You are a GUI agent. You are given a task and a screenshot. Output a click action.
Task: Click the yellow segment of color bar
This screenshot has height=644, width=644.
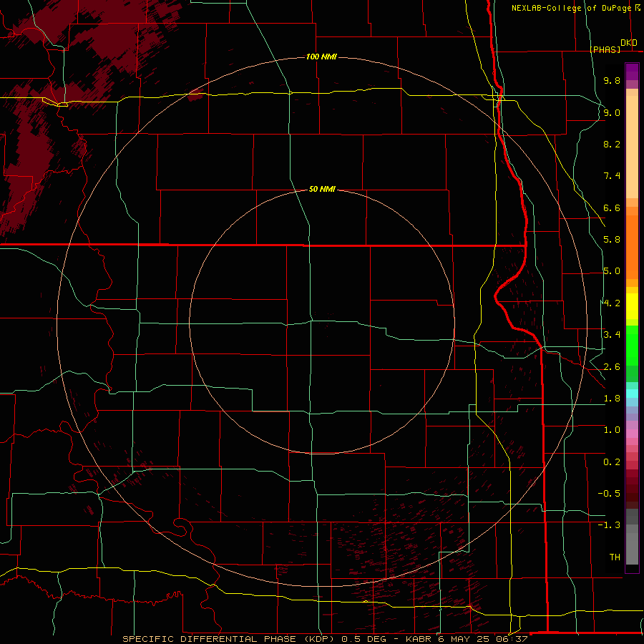coord(632,306)
